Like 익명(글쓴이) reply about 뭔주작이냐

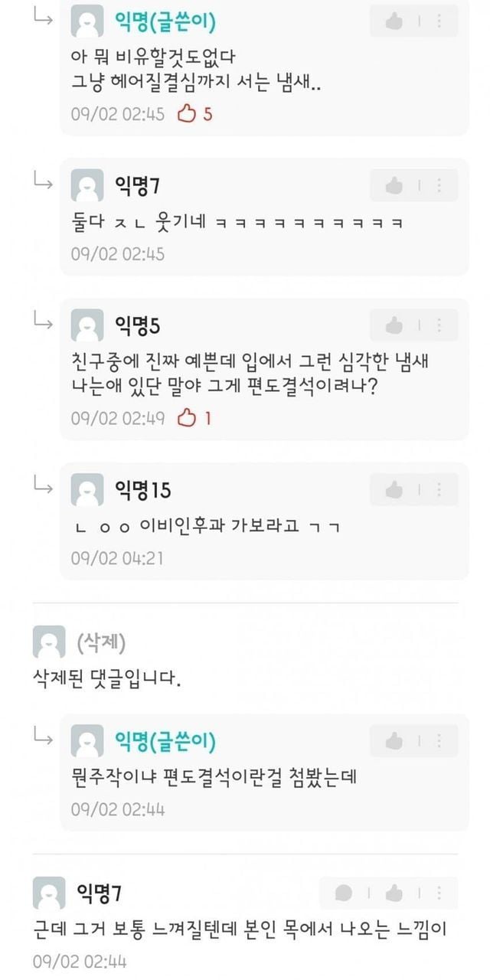[x=394, y=741]
